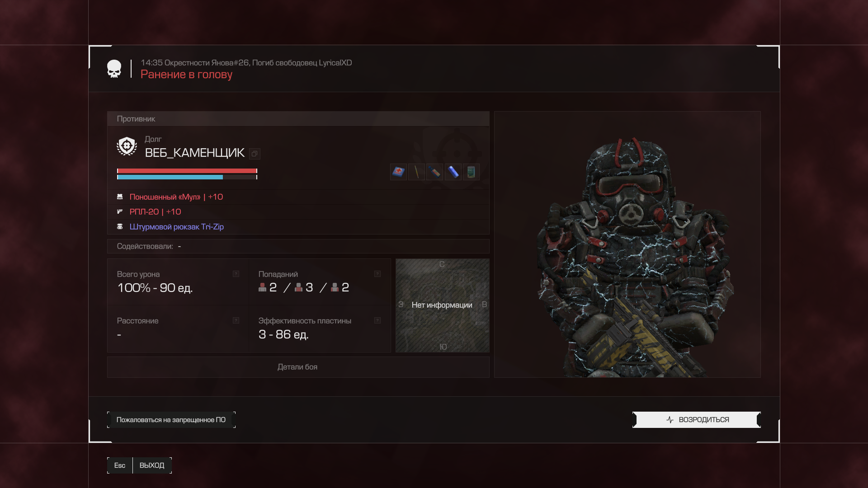
Task: Select the armor entry Поношенный «Мул» +10
Action: click(298, 197)
